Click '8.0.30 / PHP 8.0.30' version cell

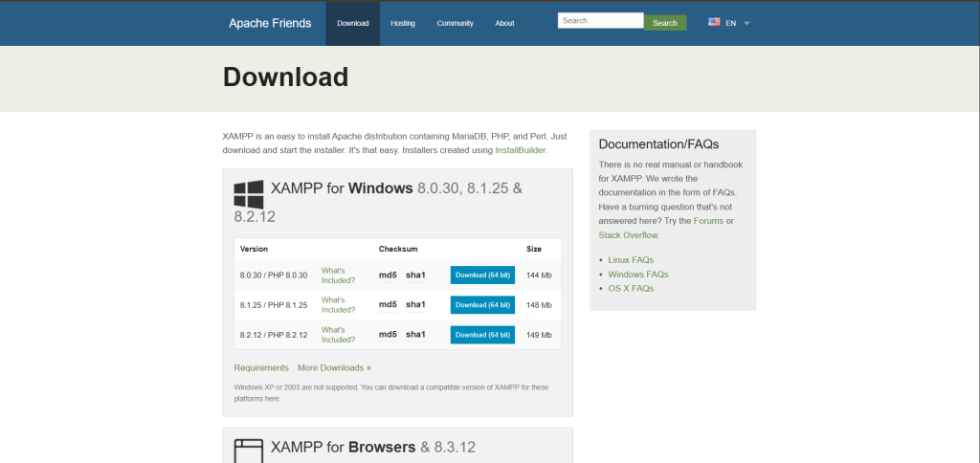click(274, 276)
